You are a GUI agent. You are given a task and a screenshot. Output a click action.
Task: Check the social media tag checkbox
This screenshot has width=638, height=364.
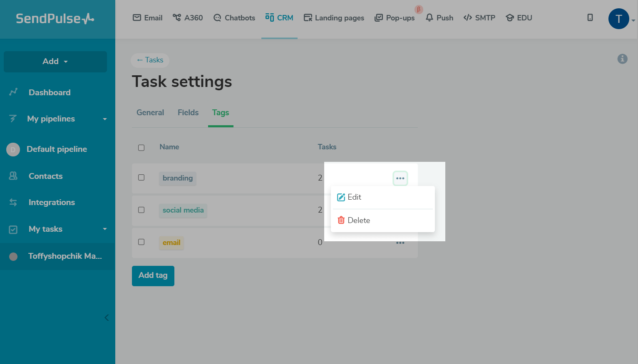142,210
